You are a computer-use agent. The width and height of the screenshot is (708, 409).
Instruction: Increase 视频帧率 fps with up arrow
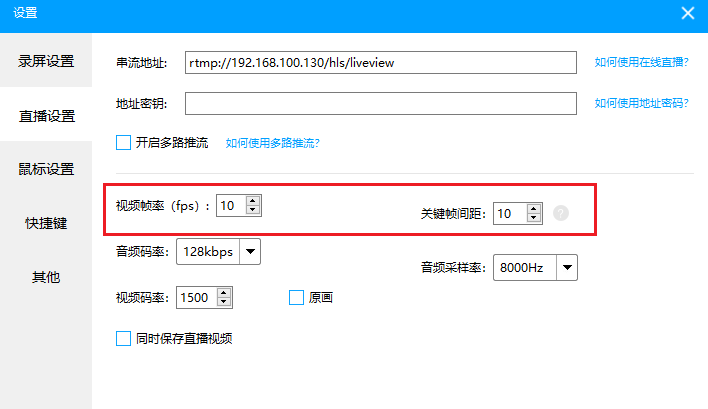253,201
